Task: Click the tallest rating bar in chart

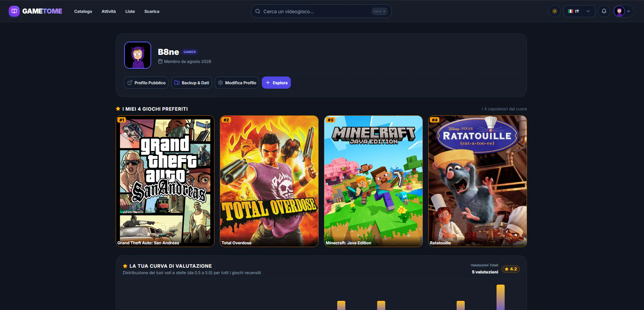Action: [x=501, y=297]
